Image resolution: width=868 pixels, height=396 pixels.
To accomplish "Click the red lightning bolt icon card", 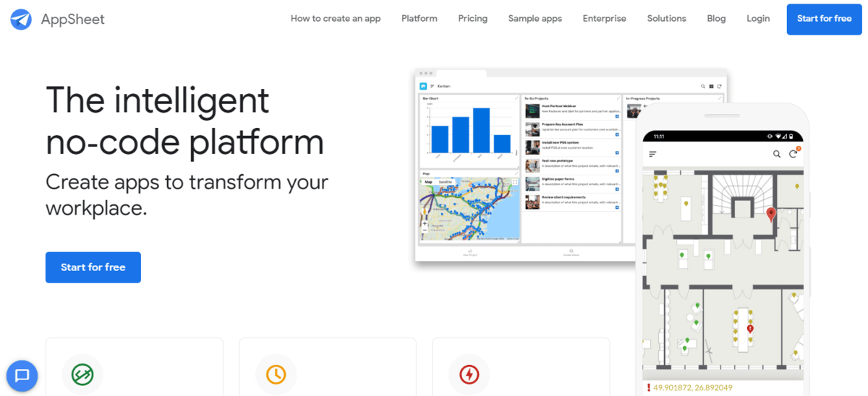I will click(469, 374).
